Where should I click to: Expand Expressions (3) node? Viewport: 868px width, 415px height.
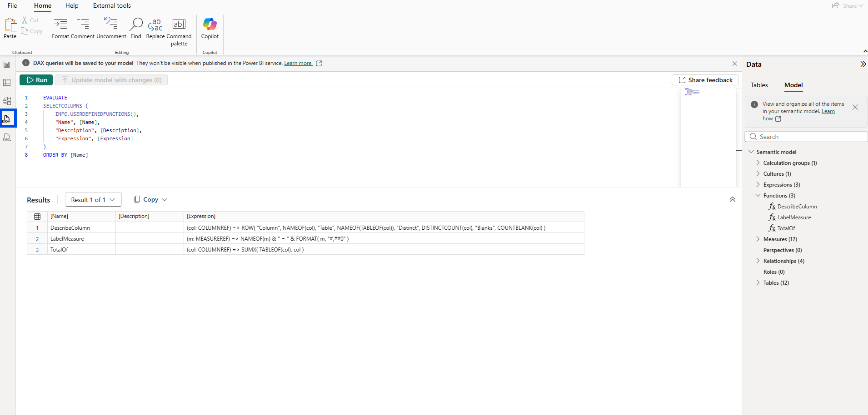(x=758, y=185)
